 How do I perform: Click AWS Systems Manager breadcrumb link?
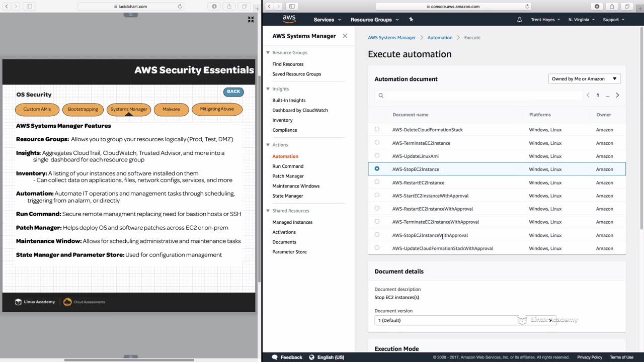tap(392, 38)
